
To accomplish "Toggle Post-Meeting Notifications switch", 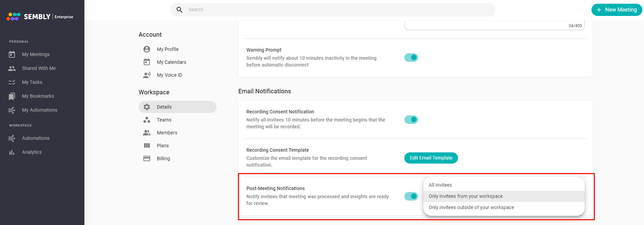I will [411, 196].
